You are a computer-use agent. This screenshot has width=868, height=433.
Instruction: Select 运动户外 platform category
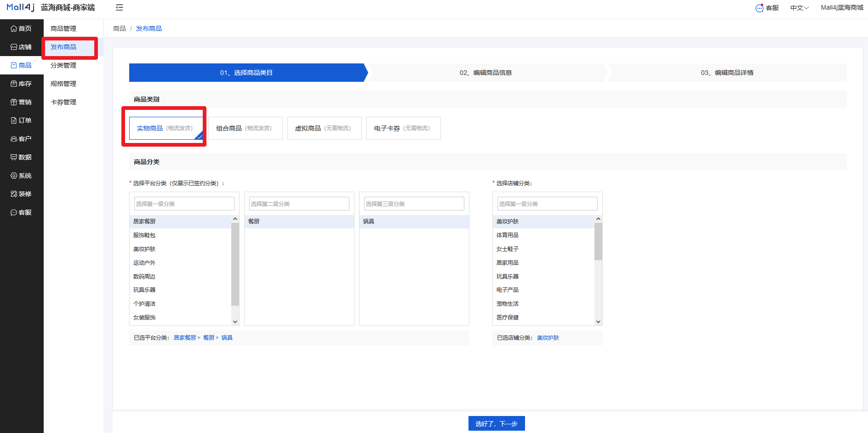click(181, 263)
